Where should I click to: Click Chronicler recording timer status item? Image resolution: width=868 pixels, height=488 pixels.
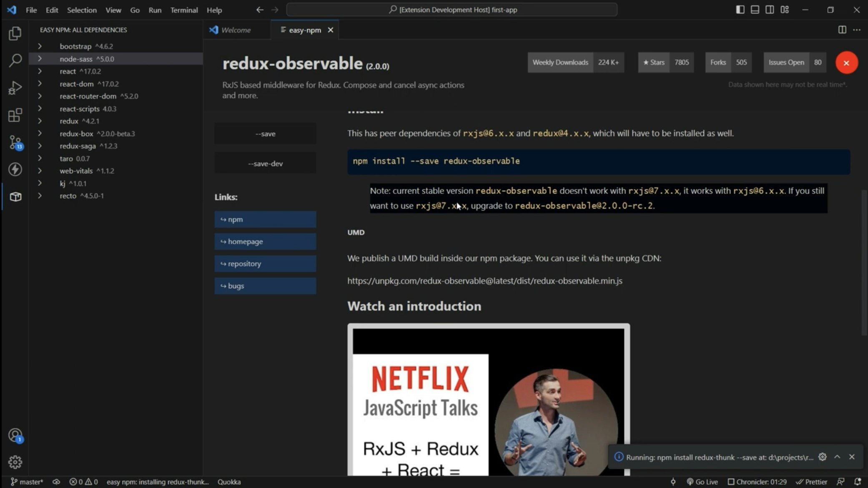[757, 482]
